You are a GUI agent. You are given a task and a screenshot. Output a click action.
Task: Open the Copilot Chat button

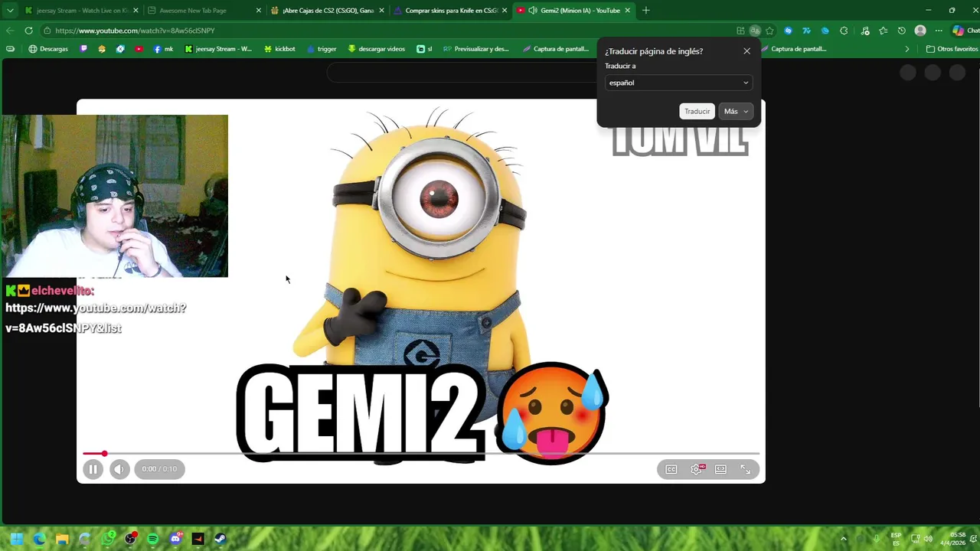(x=965, y=31)
